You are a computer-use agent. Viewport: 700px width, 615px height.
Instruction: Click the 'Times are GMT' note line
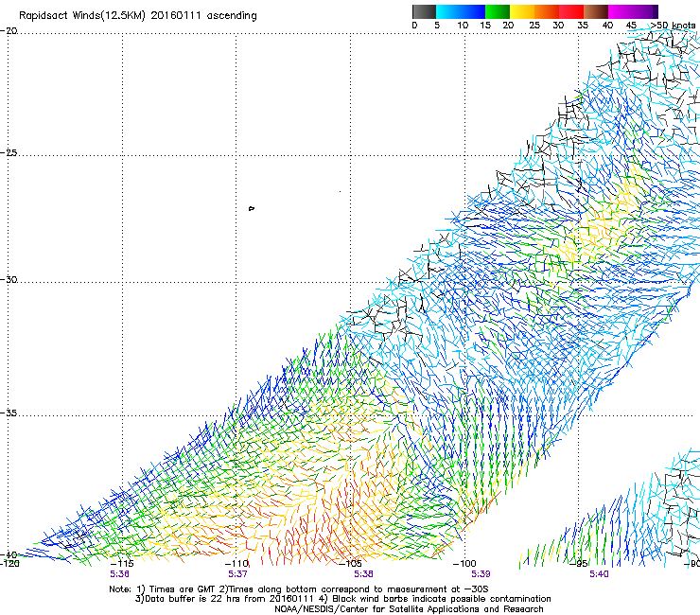299,589
